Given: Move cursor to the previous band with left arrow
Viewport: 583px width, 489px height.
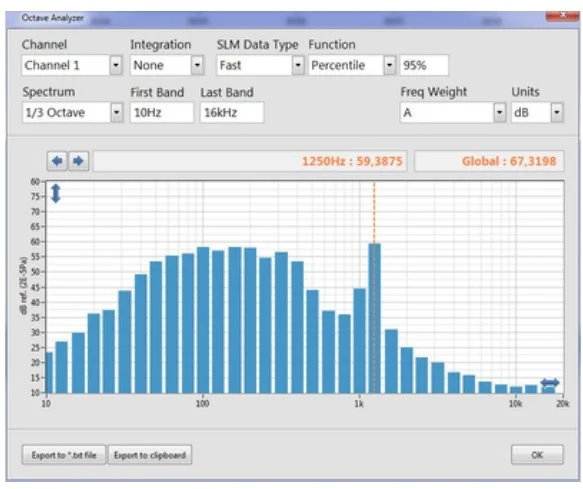Looking at the screenshot, I should (x=57, y=161).
